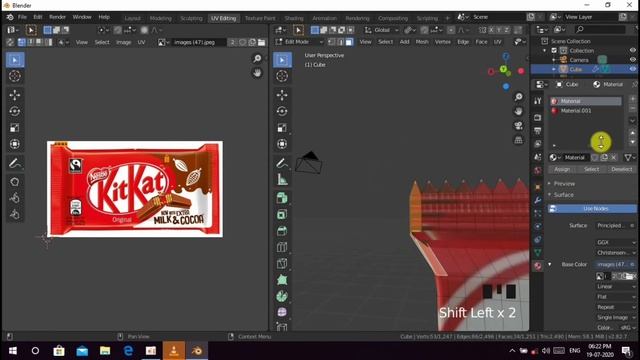Click the KitKat image in UV editor
640x360 pixels.
click(x=135, y=189)
